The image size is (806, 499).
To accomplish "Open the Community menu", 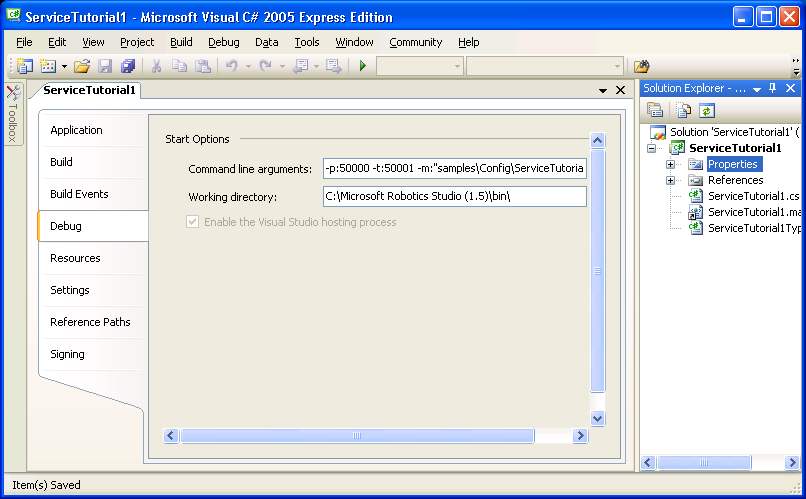I will coord(415,42).
